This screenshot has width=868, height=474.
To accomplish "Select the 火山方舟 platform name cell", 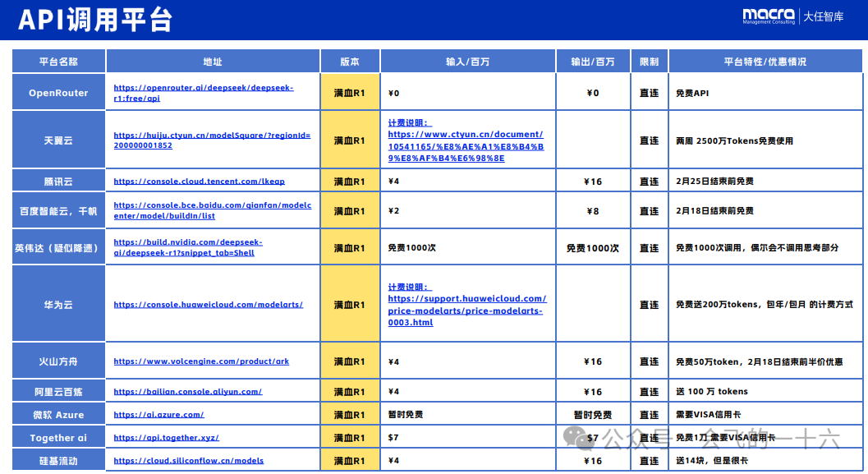I will [x=58, y=361].
